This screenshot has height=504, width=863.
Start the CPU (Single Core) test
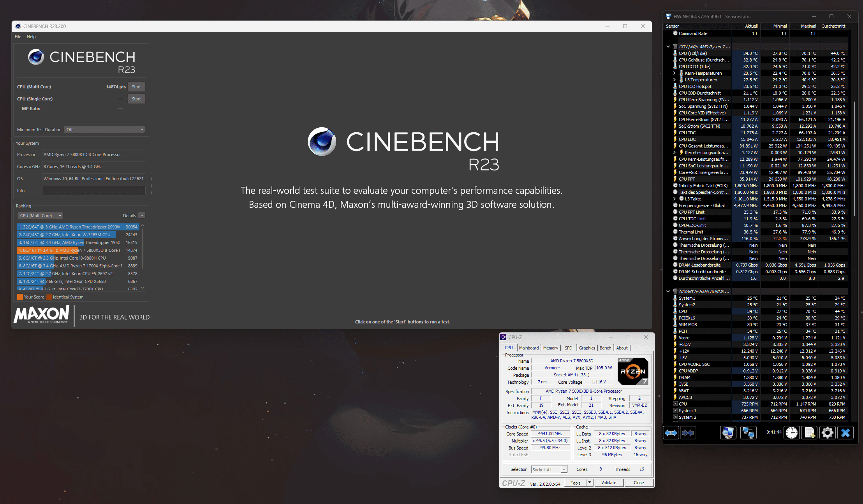pyautogui.click(x=136, y=99)
